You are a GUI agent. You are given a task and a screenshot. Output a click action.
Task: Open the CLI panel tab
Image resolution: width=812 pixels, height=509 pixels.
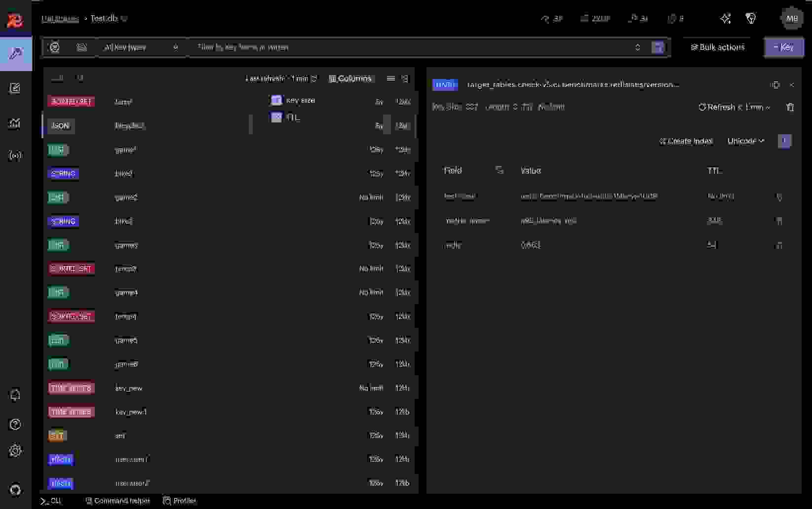click(x=51, y=501)
